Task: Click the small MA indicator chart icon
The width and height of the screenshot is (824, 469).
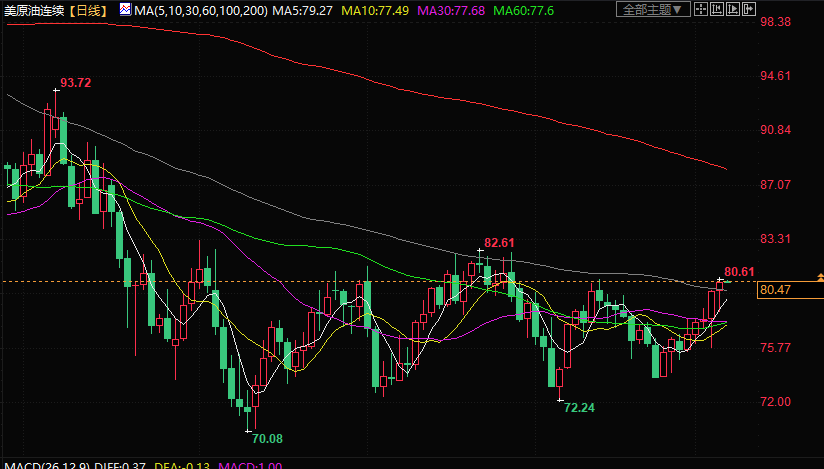Action: [x=124, y=10]
